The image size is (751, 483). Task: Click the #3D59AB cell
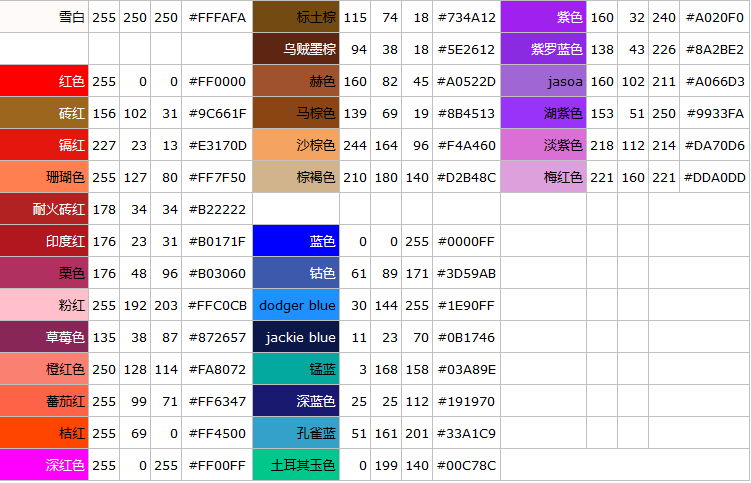(x=467, y=274)
